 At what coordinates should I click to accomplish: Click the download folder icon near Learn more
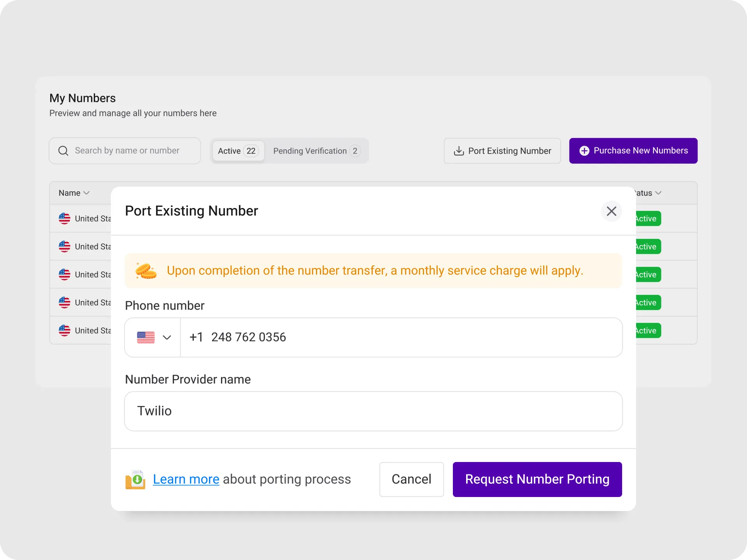coord(135,479)
